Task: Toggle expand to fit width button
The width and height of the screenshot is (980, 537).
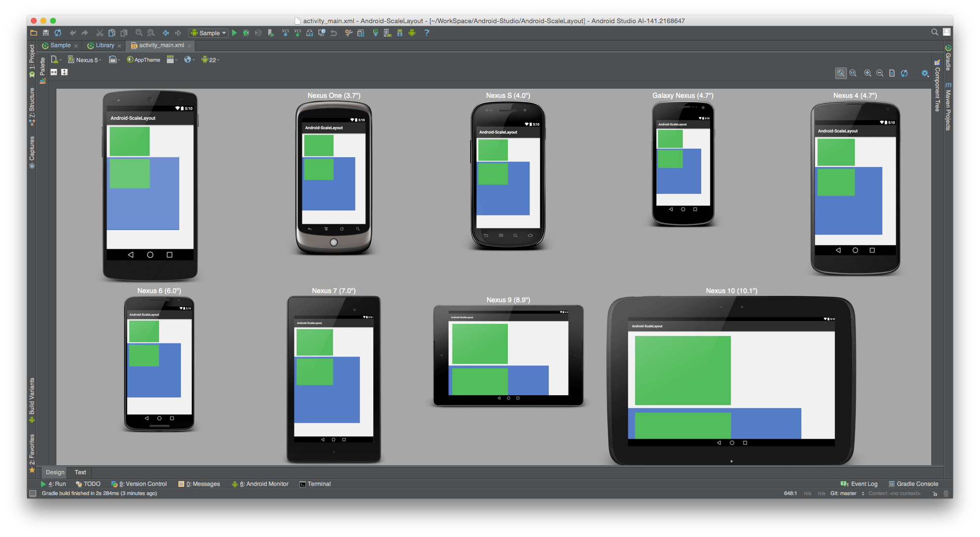Action: 54,72
